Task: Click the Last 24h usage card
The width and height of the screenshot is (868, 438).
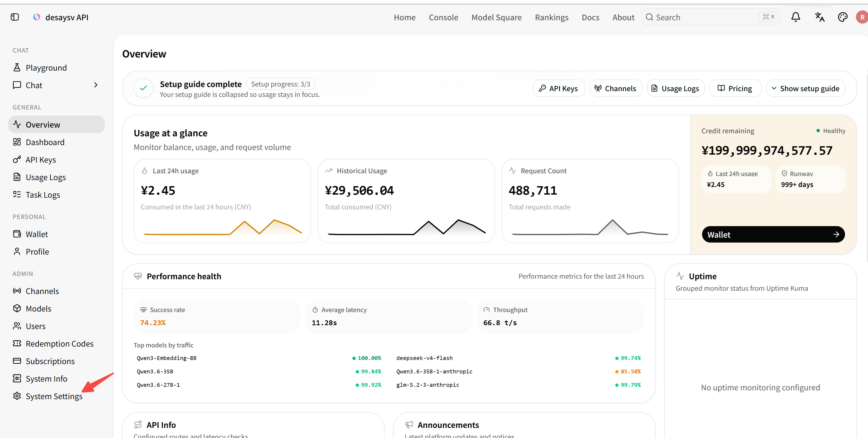Action: pyautogui.click(x=222, y=201)
